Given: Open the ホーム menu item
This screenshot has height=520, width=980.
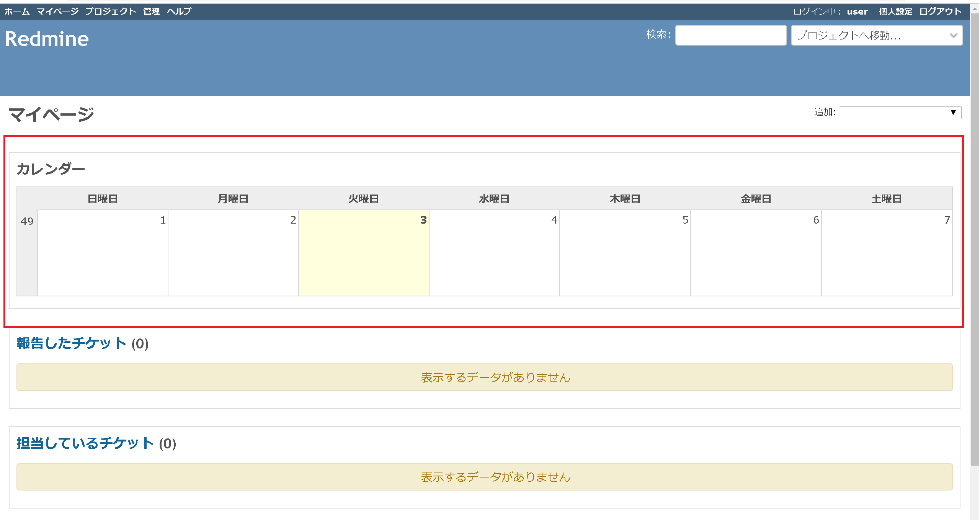Looking at the screenshot, I should click(x=17, y=11).
